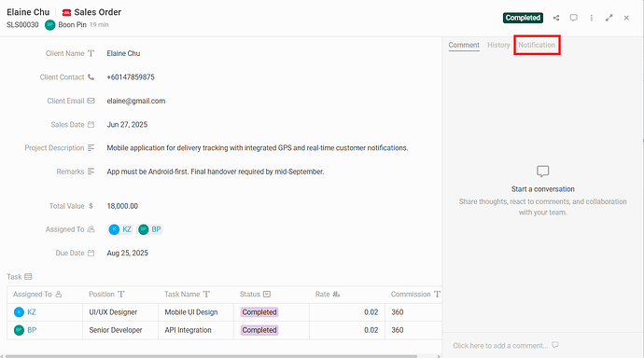644x358 pixels.
Task: Open the three-dot more options menu
Action: click(x=592, y=18)
